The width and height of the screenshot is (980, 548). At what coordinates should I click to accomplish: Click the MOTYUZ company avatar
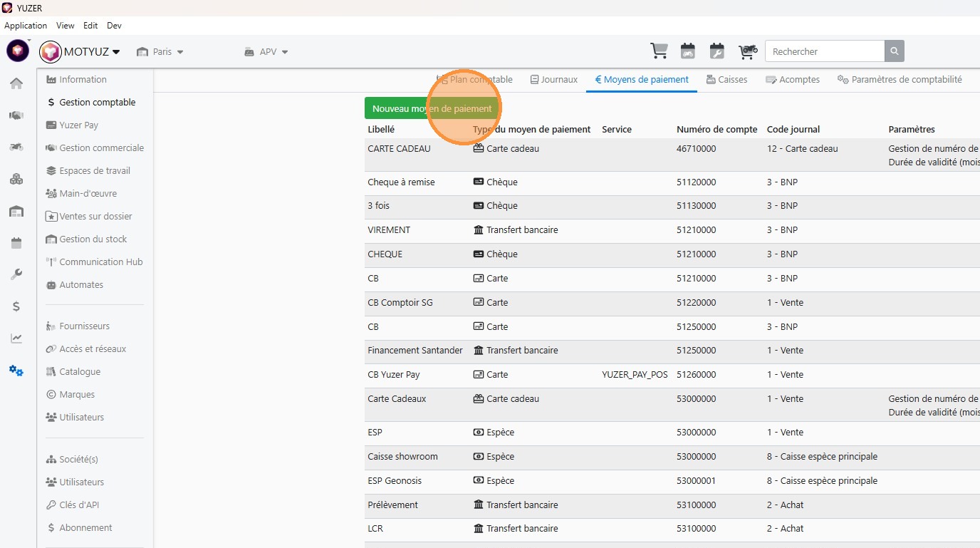[x=51, y=51]
